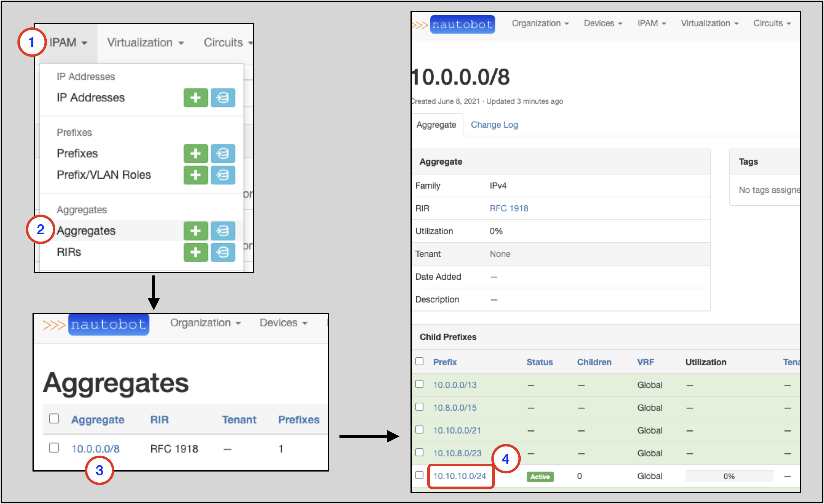Click green add button for Aggregates
The height and width of the screenshot is (504, 824).
tap(196, 231)
